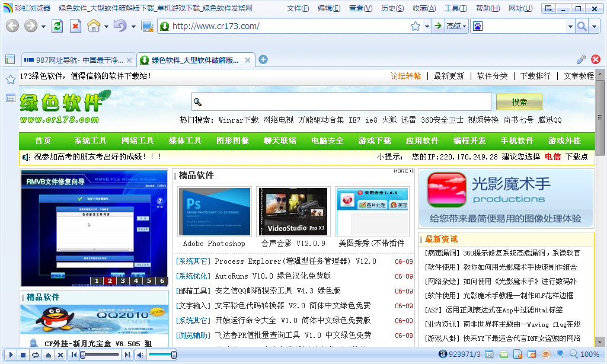Click the wrench tools icon at the tab bar
This screenshot has width=607, height=364.
[582, 59]
